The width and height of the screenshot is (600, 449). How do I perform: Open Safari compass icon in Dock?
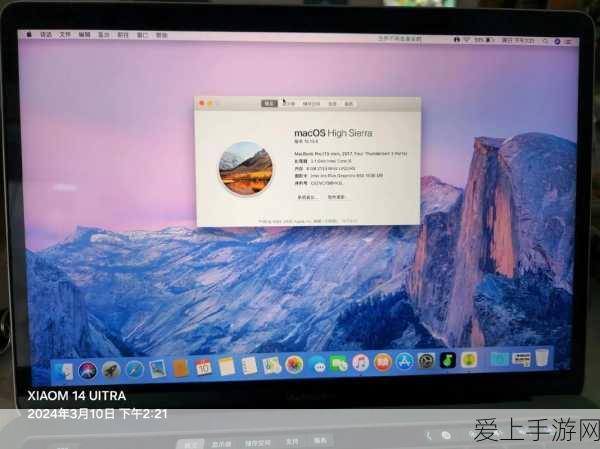(x=134, y=370)
